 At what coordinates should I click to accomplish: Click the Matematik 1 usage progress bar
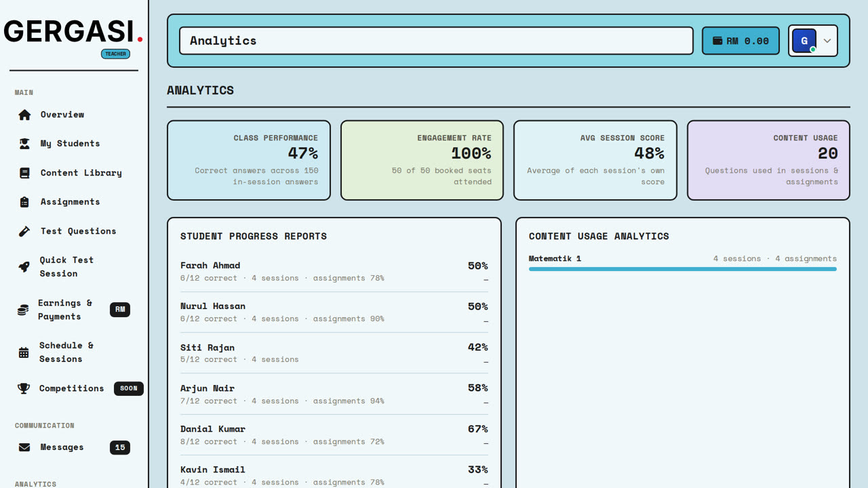[682, 269]
